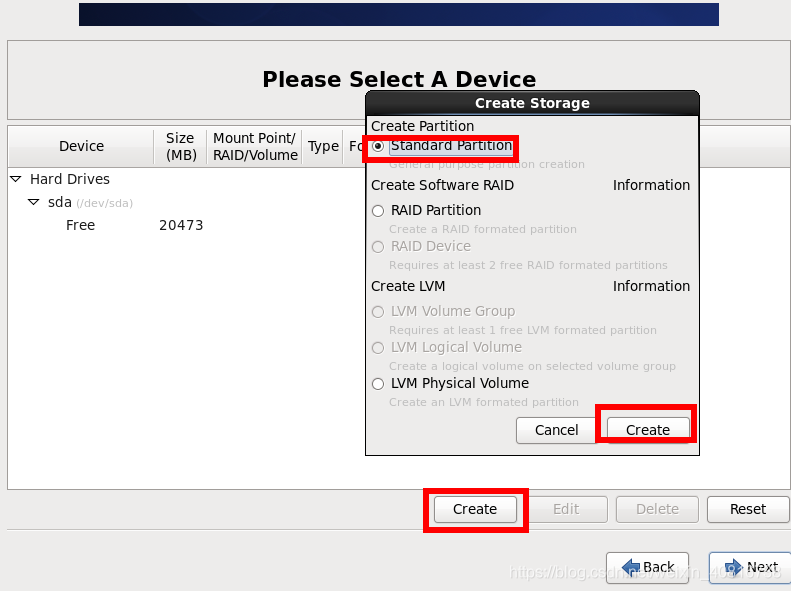The image size is (791, 591).
Task: Sort by the Size (MB) column header
Action: pos(181,146)
